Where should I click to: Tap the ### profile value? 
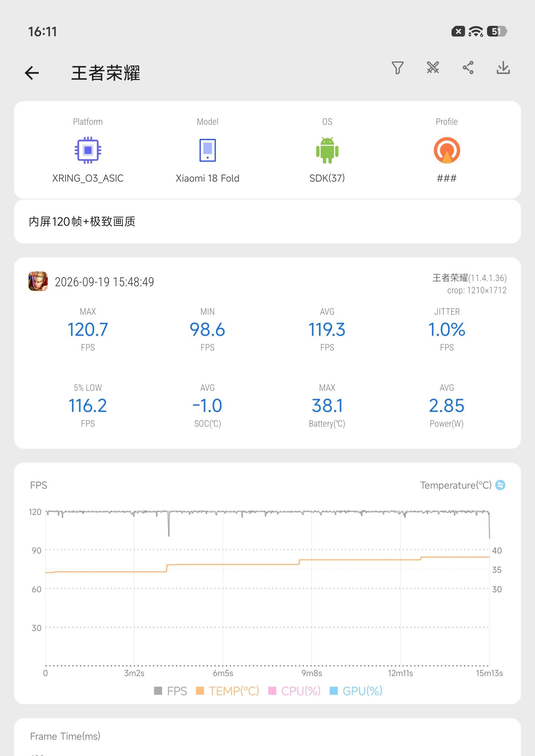(x=447, y=178)
